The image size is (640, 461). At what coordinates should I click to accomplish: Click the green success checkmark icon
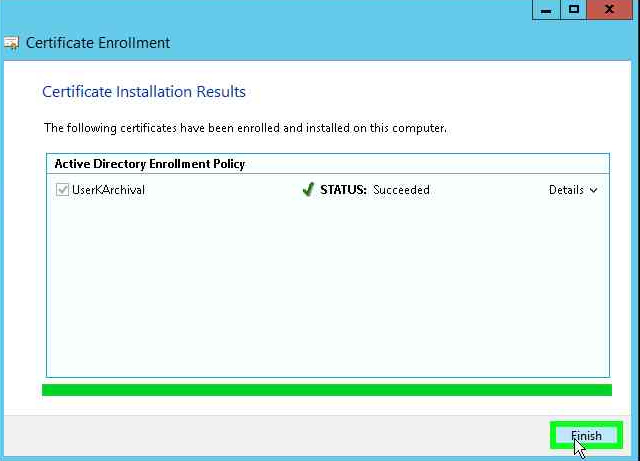308,189
